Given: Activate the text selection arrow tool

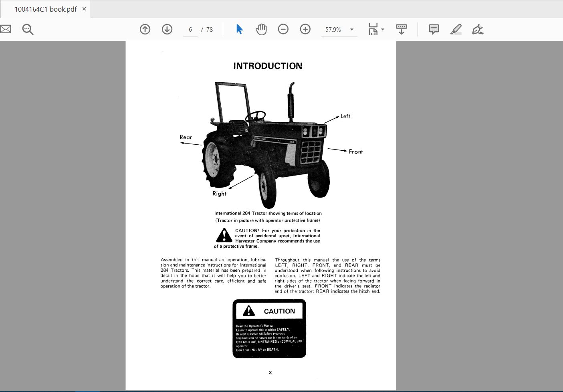Looking at the screenshot, I should click(239, 29).
